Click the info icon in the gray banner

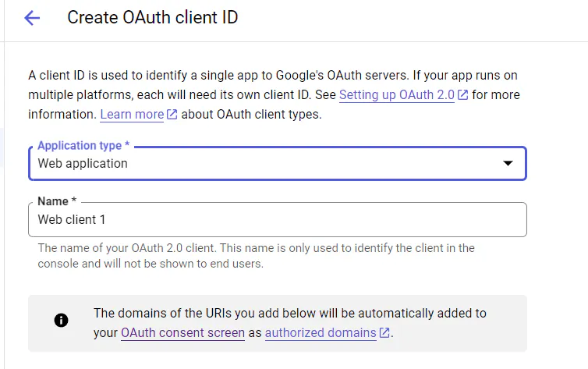click(61, 320)
